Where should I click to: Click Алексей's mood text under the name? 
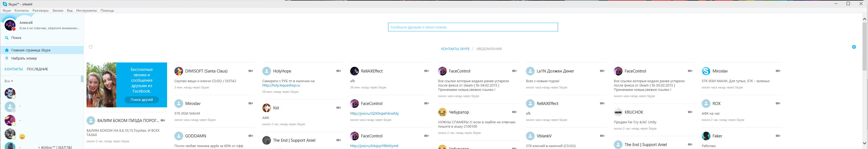49,28
